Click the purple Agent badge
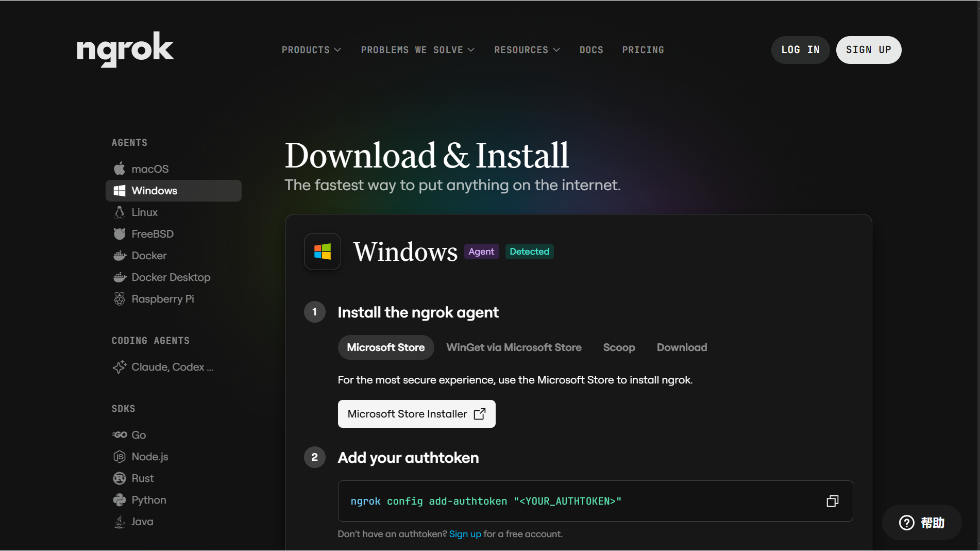 [481, 252]
